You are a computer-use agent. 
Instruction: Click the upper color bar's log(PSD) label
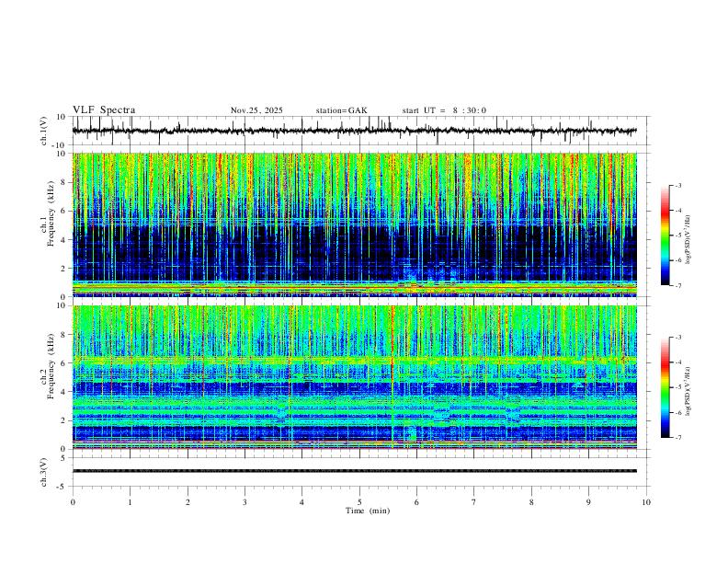(x=688, y=240)
